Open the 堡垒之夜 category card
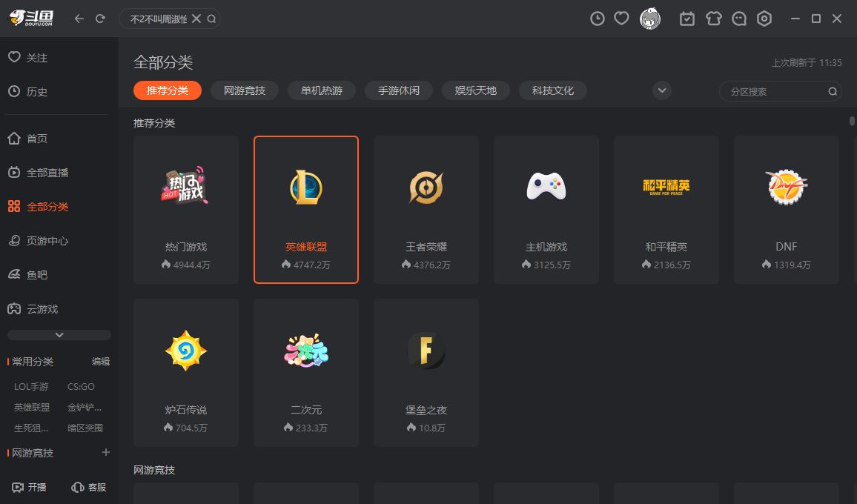Screen dimensions: 857x504 (x=426, y=373)
